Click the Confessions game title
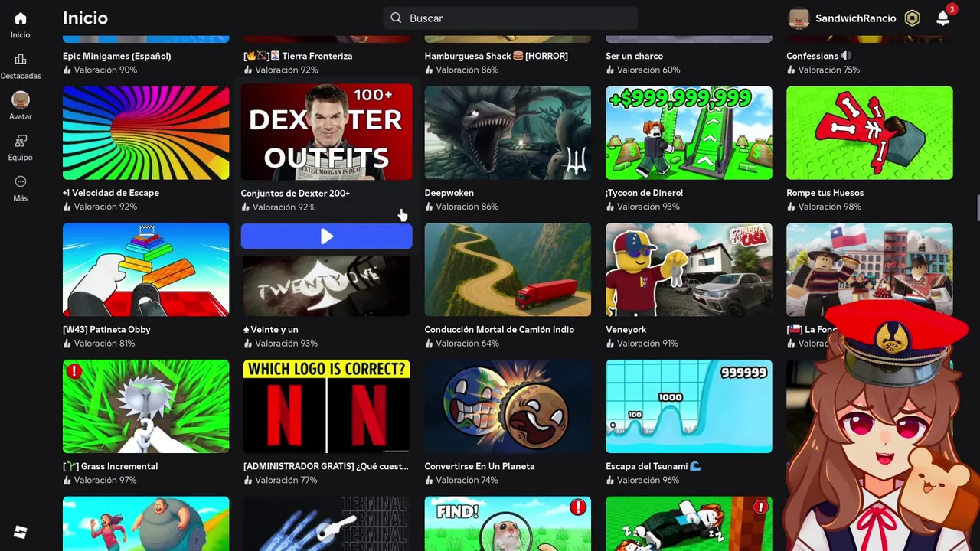The width and height of the screenshot is (980, 551). pyautogui.click(x=818, y=56)
